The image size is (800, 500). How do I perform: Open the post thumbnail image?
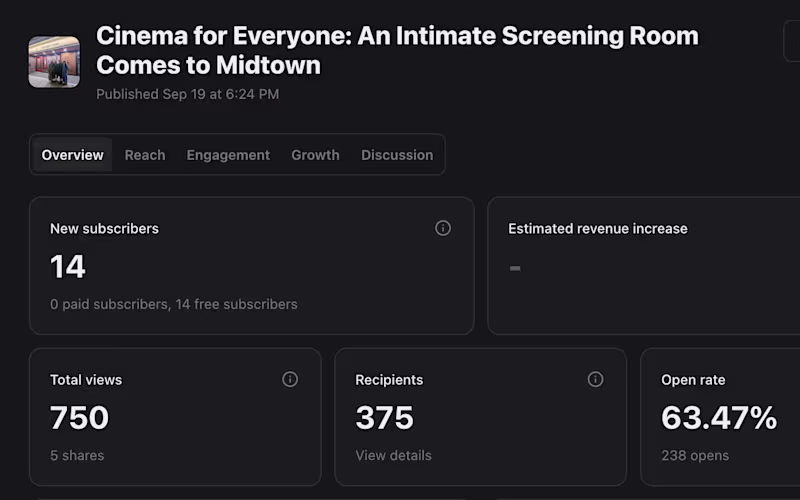tap(54, 62)
